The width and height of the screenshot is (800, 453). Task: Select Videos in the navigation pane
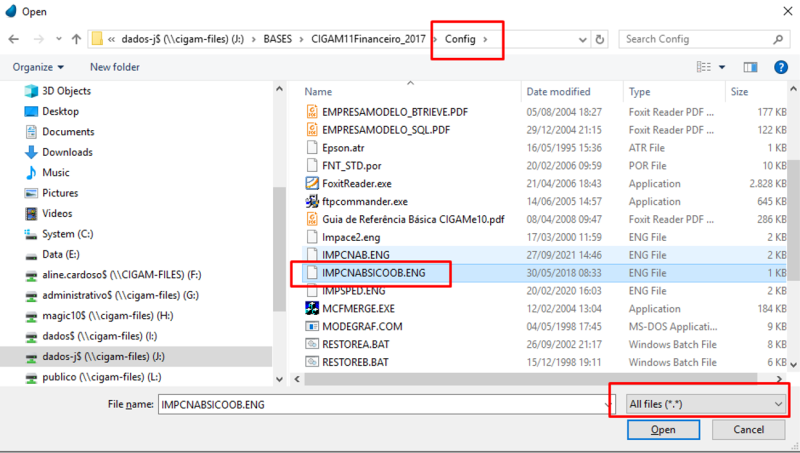[x=57, y=213]
